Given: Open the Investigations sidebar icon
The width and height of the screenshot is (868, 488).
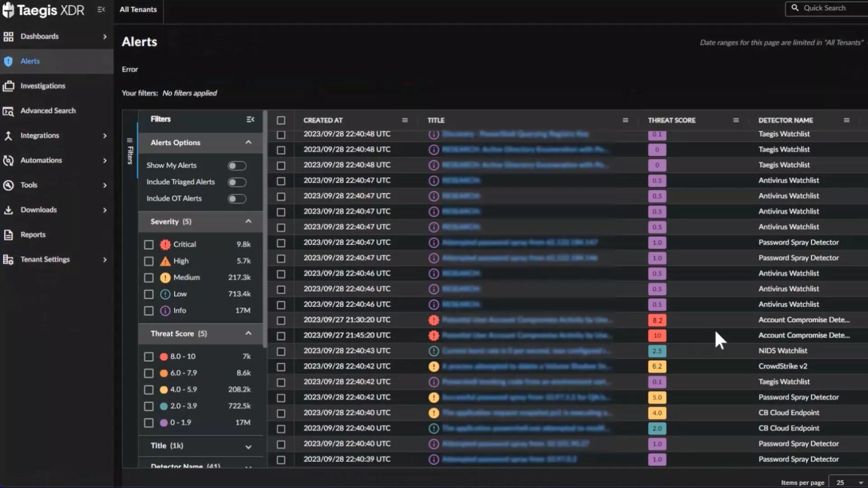Looking at the screenshot, I should pyautogui.click(x=9, y=86).
